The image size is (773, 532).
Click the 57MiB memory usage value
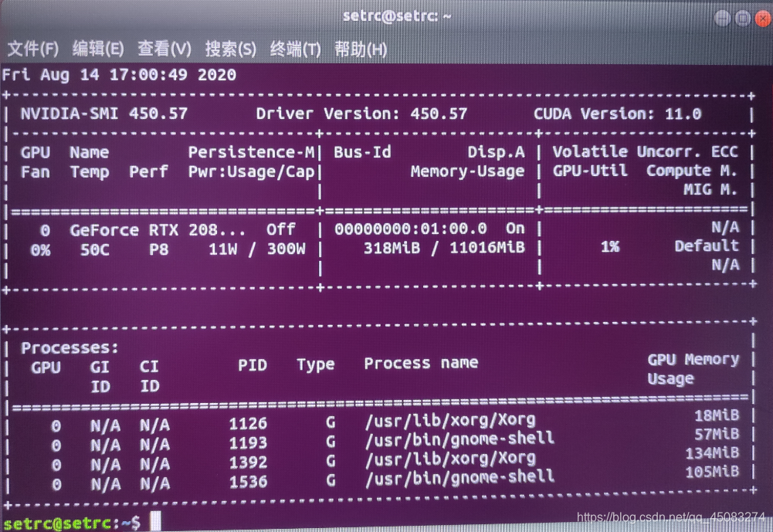[x=717, y=434]
